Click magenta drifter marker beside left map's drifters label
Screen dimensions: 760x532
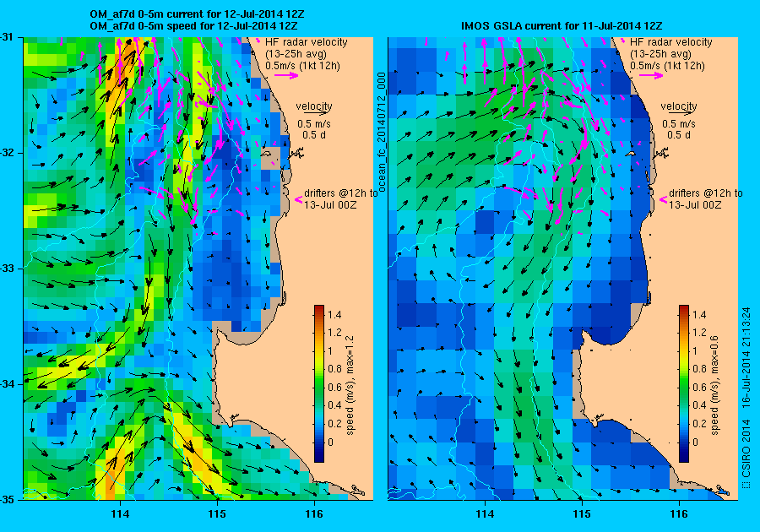click(x=299, y=199)
